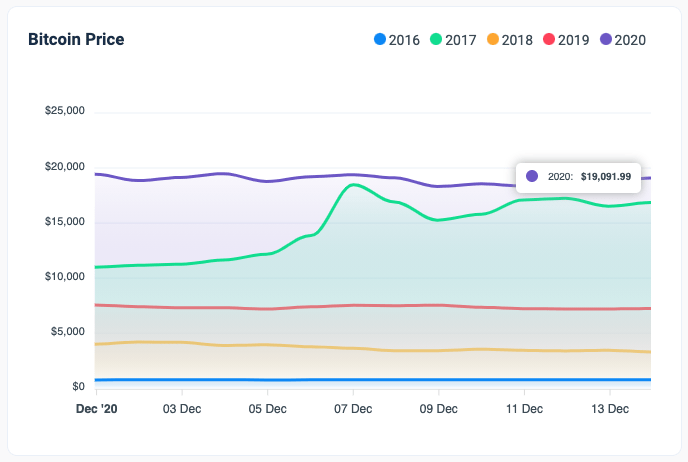This screenshot has height=462, width=688.
Task: Click the 11 Dec x-axis label
Action: pyautogui.click(x=524, y=409)
